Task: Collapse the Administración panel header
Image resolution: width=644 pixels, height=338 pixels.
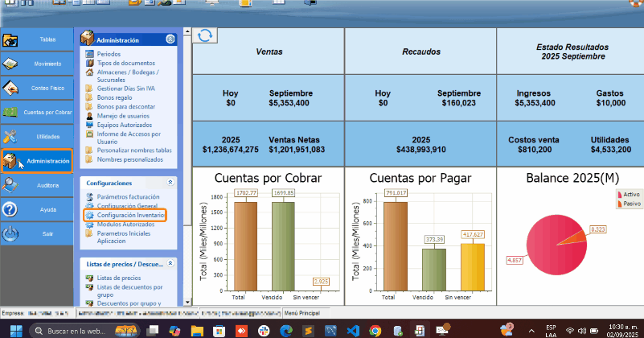Action: pos(170,39)
